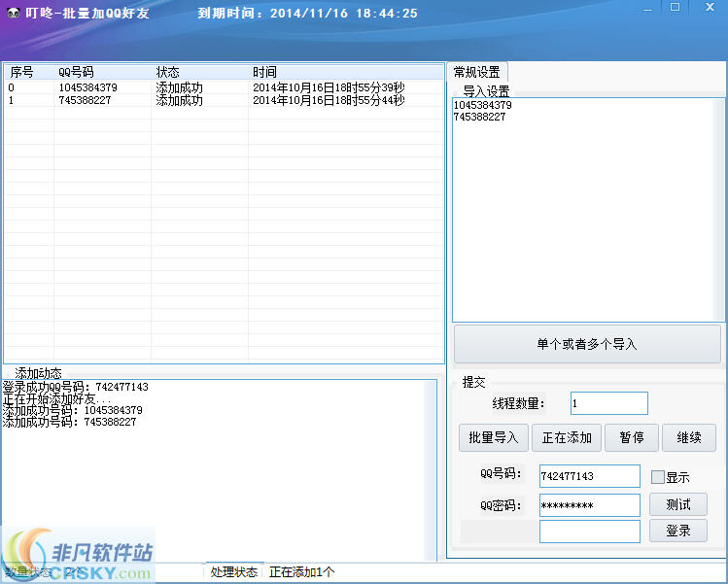Image resolution: width=728 pixels, height=584 pixels.
Task: Click 正在添加1个 status bar entry
Action: click(301, 572)
